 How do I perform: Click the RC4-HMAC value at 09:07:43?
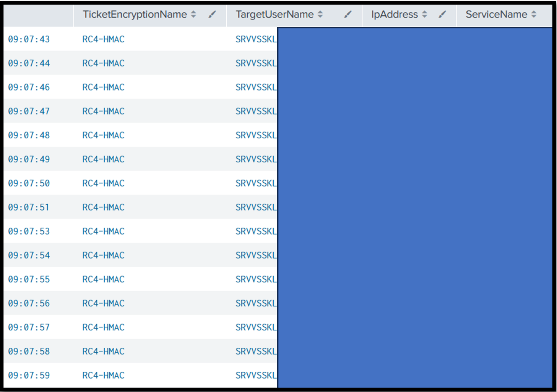tap(103, 39)
